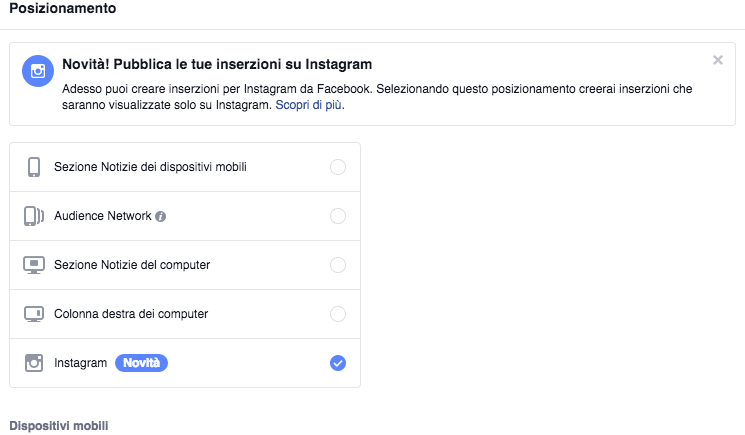Select the Sezione Notizie del computer checkbox
Screen dimensions: 745x435
(338, 265)
